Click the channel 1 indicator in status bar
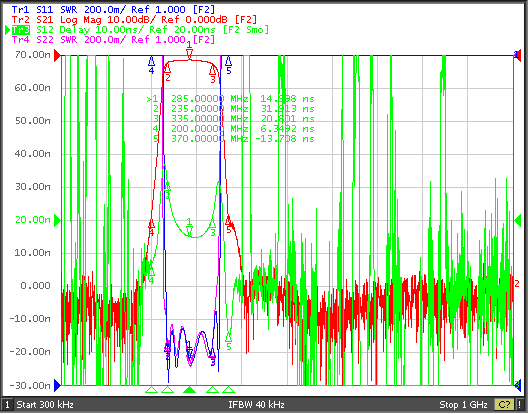 (7, 404)
